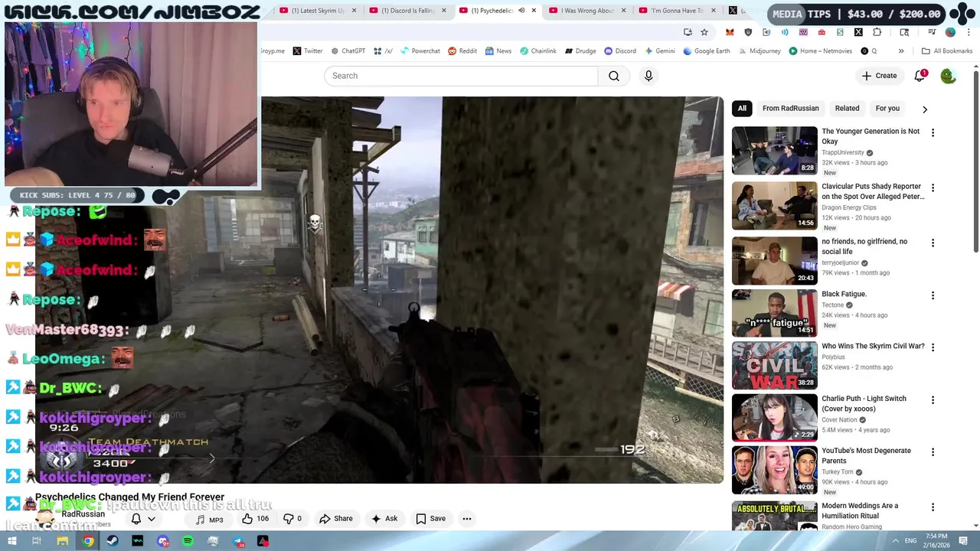Open the extensions puzzle icon

(x=877, y=32)
